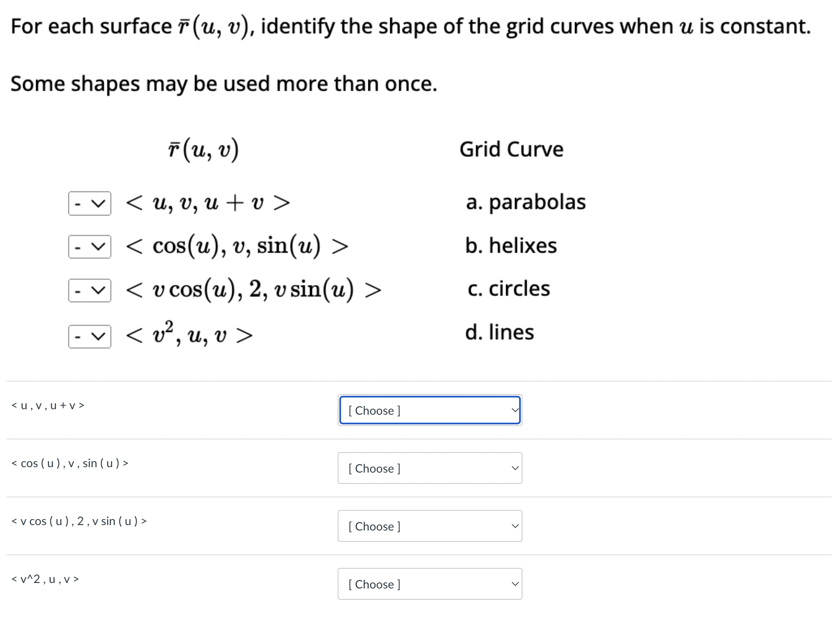840x617 pixels.
Task: Click the chevron on the third [Choose] box
Action: click(x=515, y=526)
